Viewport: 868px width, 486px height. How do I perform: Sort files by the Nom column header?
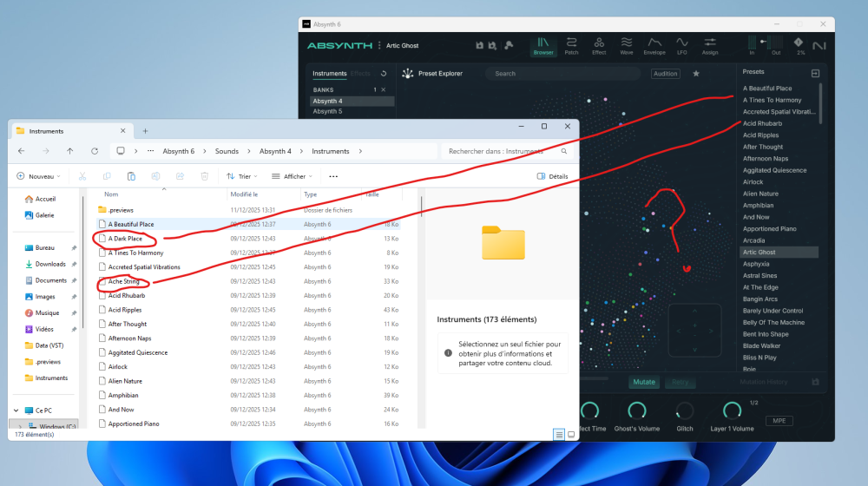coord(111,194)
